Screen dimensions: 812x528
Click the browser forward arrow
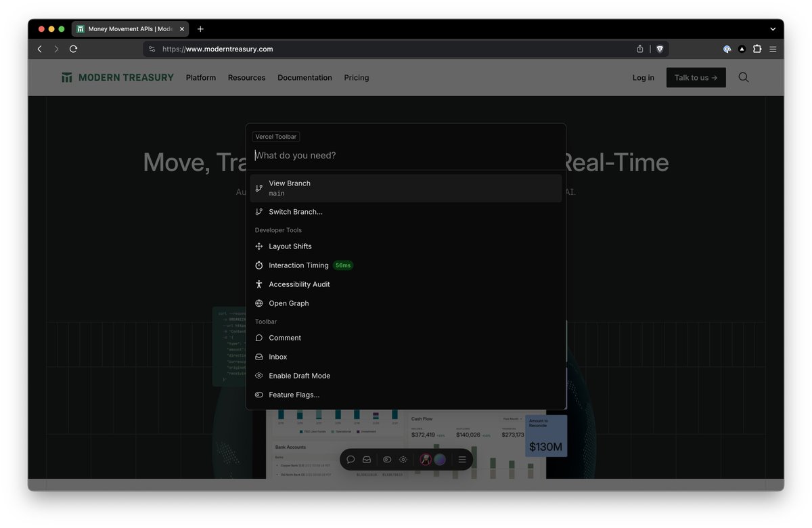(56, 49)
